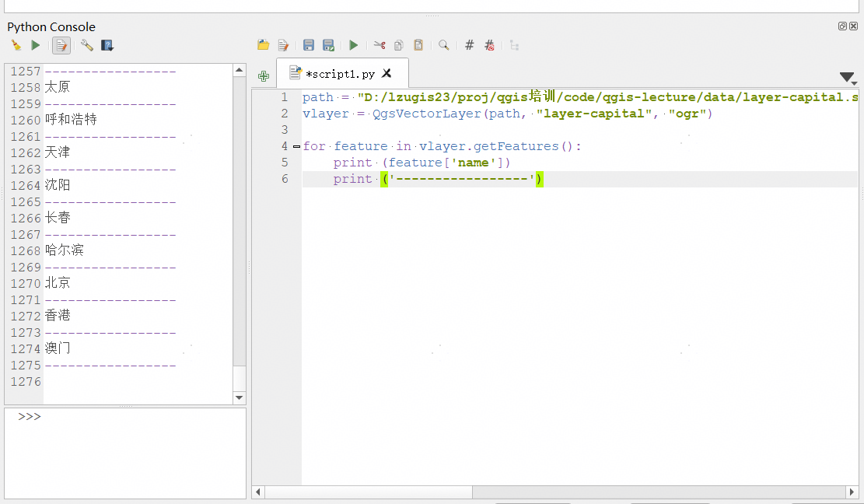Clear the Python console output
The height and width of the screenshot is (504, 864).
tap(16, 45)
